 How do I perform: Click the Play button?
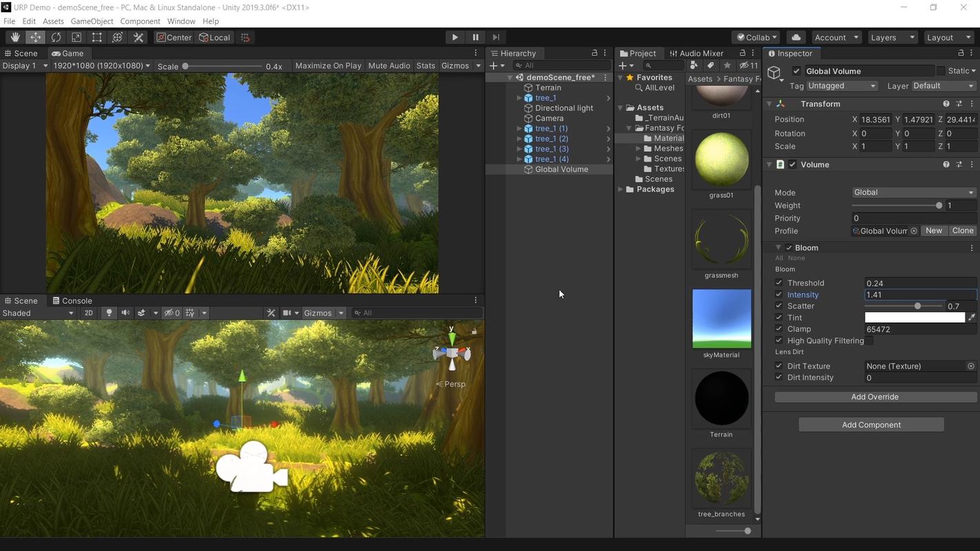(x=455, y=37)
